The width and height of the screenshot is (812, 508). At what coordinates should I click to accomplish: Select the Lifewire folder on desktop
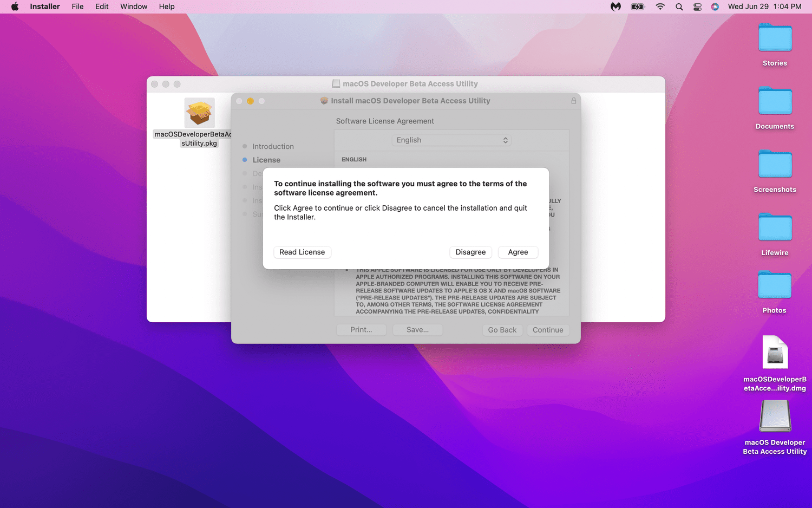[775, 227]
